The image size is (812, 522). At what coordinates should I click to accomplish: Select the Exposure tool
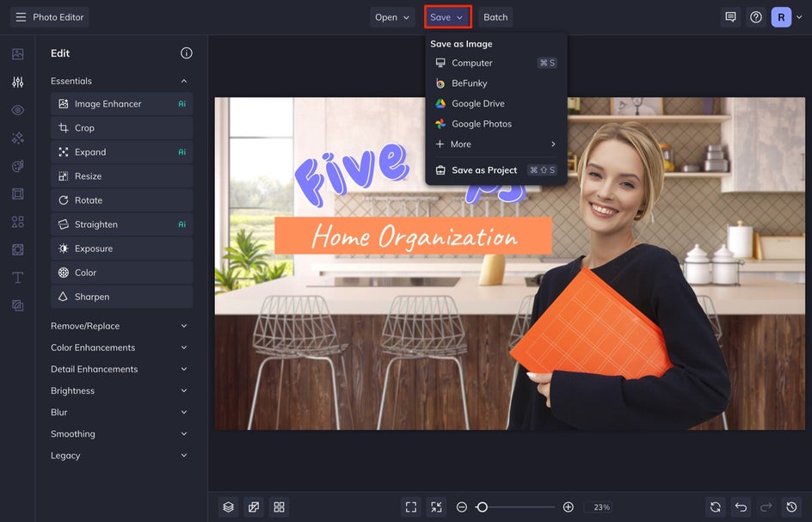(121, 249)
